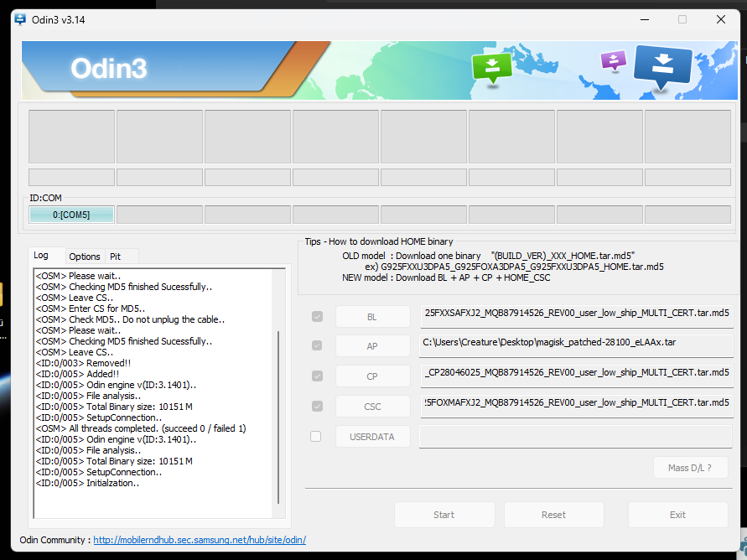Viewport: 747px width, 560px height.
Task: Click the CSC file path field
Action: click(577, 407)
